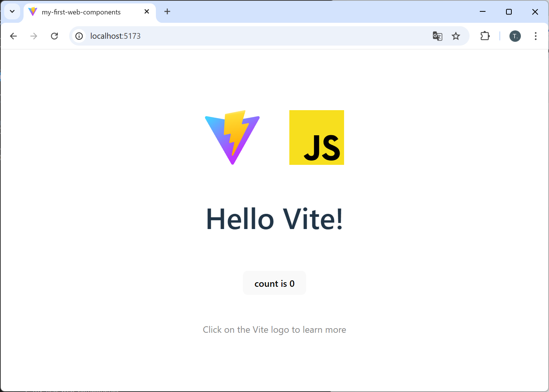This screenshot has height=392, width=549.
Task: Open the Extensions puzzle icon
Action: pyautogui.click(x=485, y=36)
